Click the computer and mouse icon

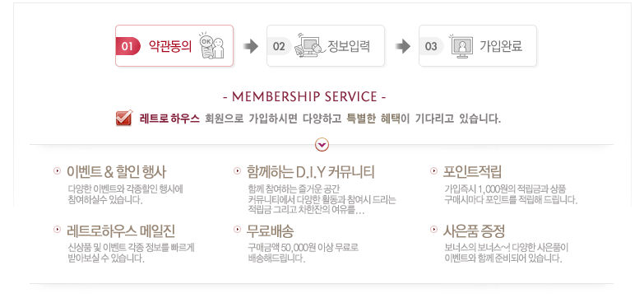[309, 45]
